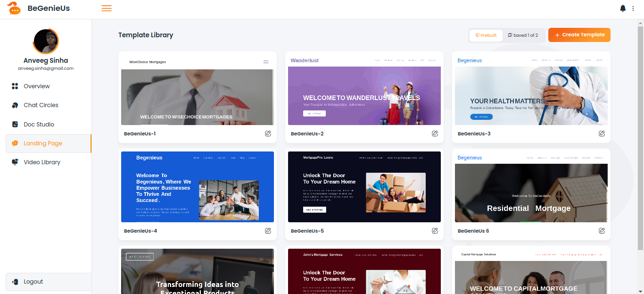Edit the BeGenieUs-5 template
Screen dimensions: 644x294
pyautogui.click(x=435, y=231)
